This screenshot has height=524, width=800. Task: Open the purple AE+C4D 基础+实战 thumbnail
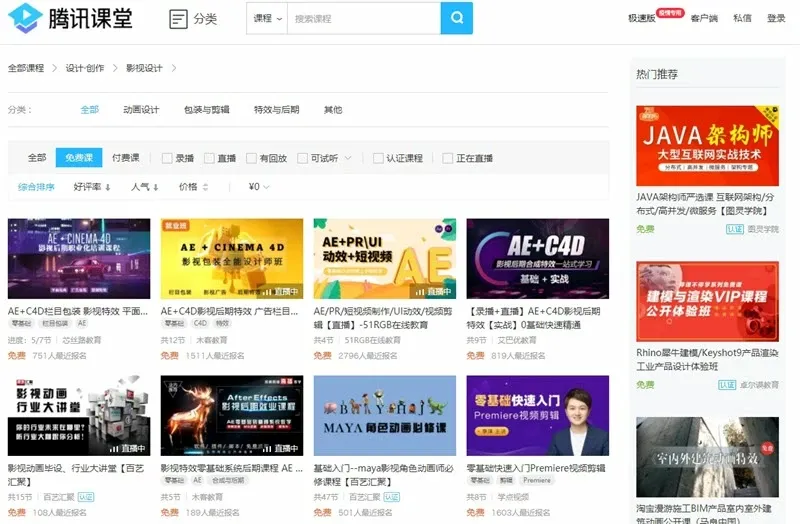pos(538,259)
